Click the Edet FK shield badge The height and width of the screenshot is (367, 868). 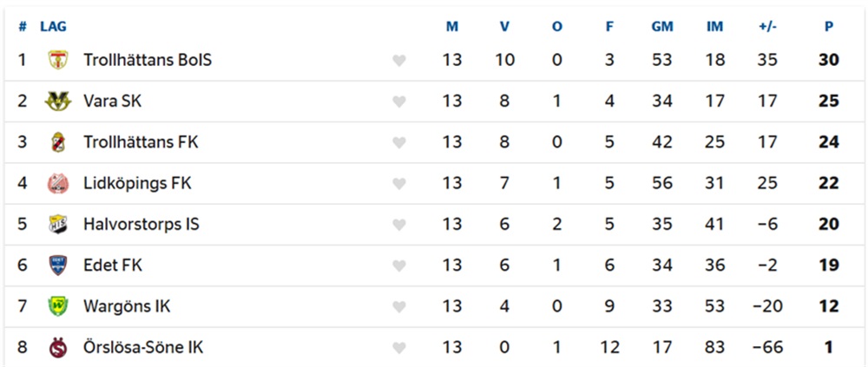coord(57,265)
